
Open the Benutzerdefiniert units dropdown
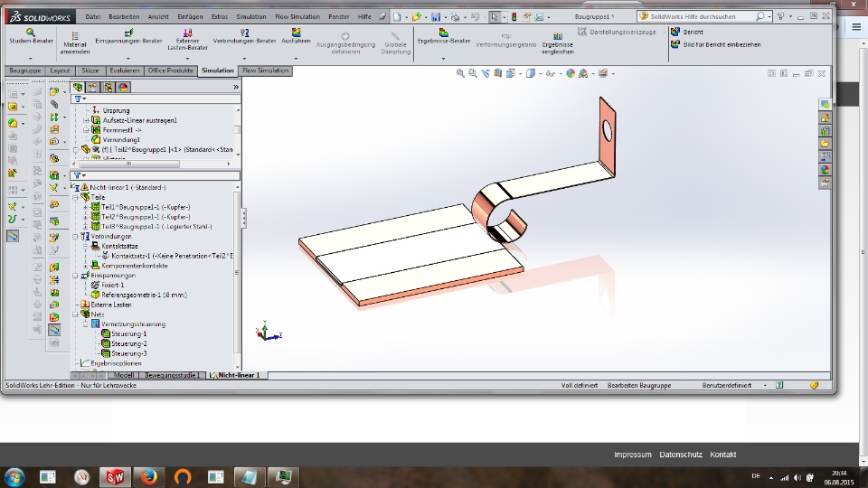tap(766, 385)
